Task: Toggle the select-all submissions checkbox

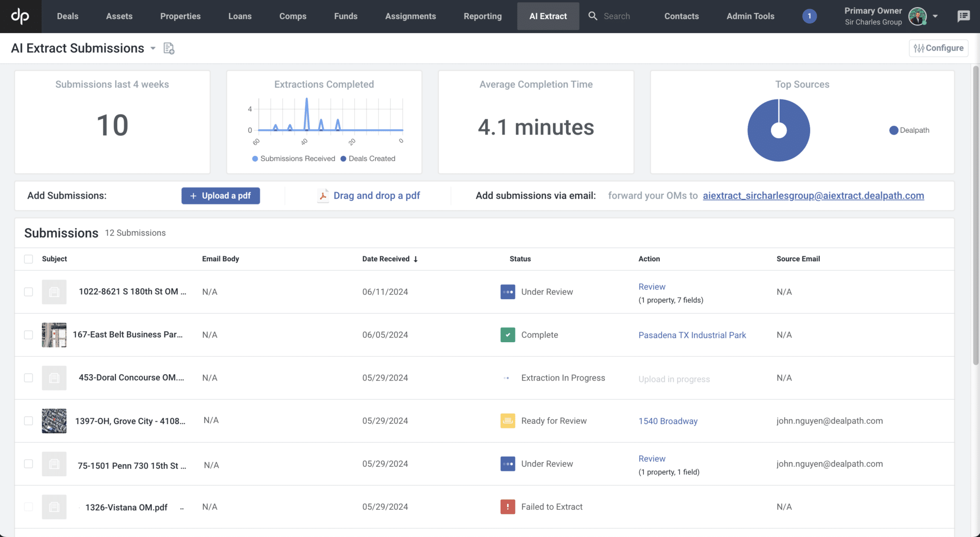Action: tap(29, 259)
